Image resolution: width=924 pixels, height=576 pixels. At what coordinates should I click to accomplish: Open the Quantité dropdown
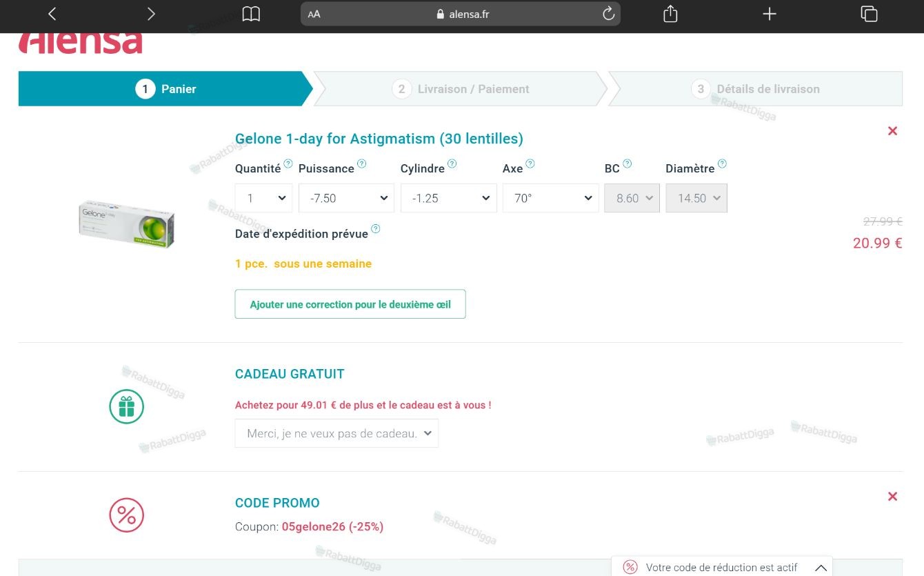[x=263, y=198]
